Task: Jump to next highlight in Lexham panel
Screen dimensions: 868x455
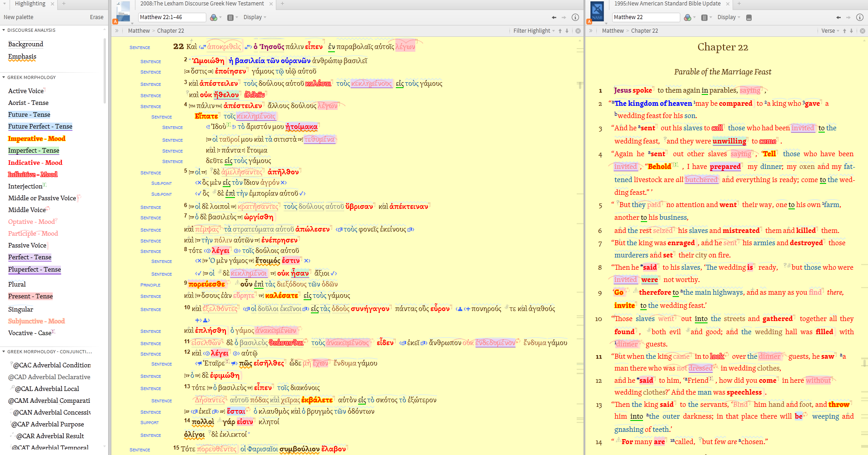Action: coord(567,31)
